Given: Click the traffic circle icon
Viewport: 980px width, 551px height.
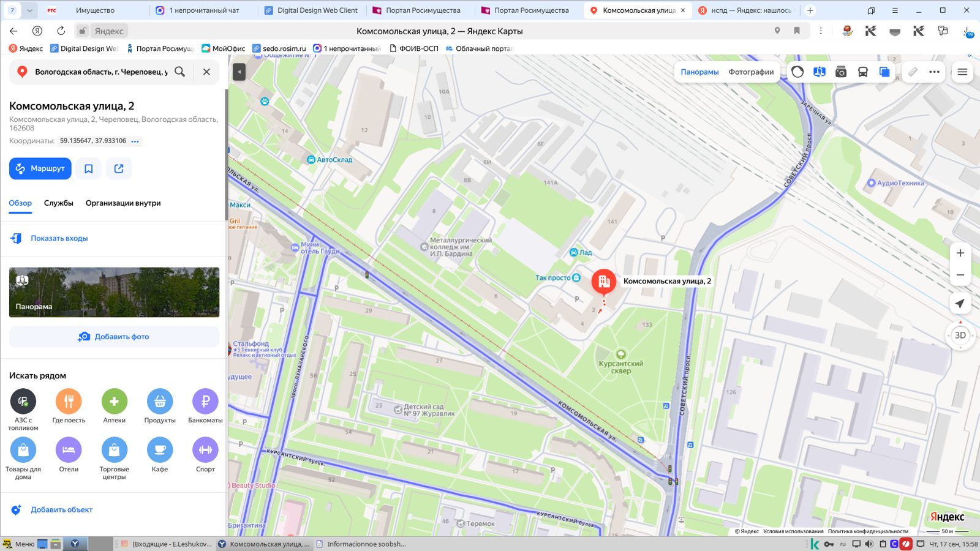Looking at the screenshot, I should pyautogui.click(x=797, y=72).
